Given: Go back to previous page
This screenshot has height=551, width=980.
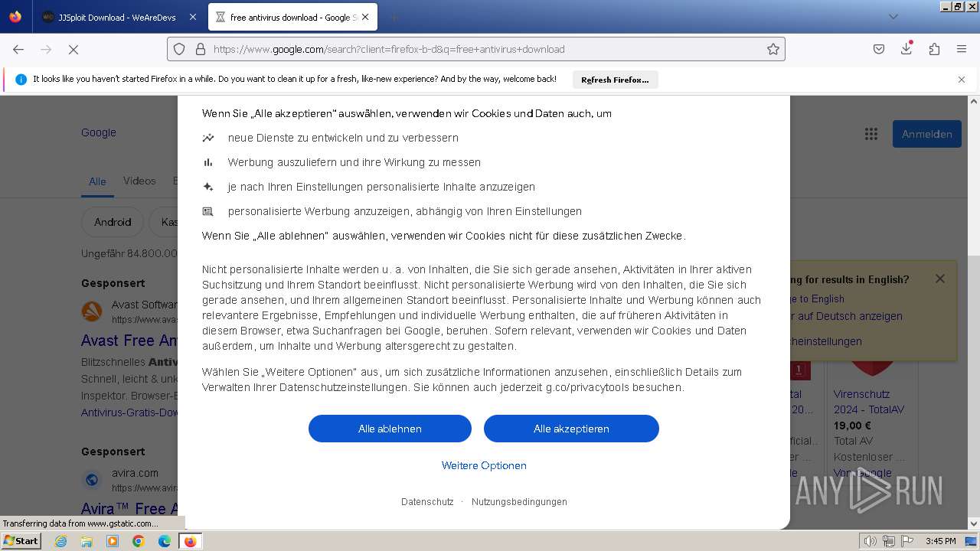Looking at the screenshot, I should pos(18,49).
